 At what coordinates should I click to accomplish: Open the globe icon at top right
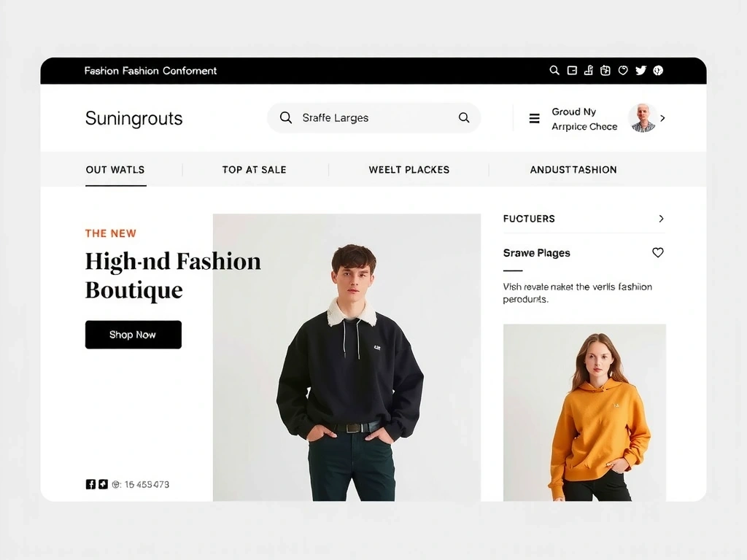(x=658, y=70)
